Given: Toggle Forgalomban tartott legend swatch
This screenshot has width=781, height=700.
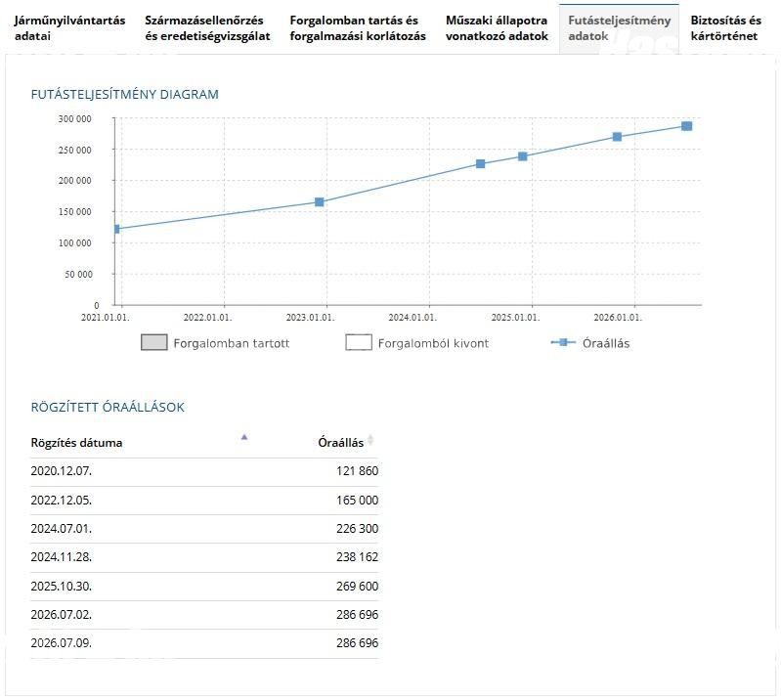Looking at the screenshot, I should (153, 342).
